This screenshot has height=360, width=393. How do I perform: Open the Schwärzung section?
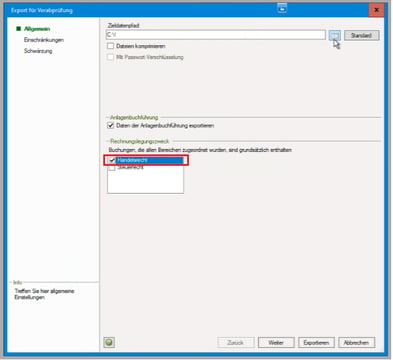[38, 51]
